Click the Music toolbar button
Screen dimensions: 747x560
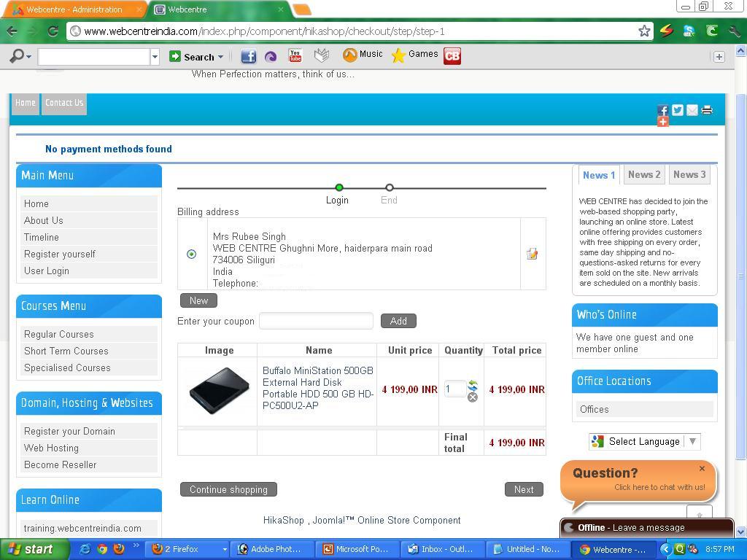pyautogui.click(x=363, y=55)
